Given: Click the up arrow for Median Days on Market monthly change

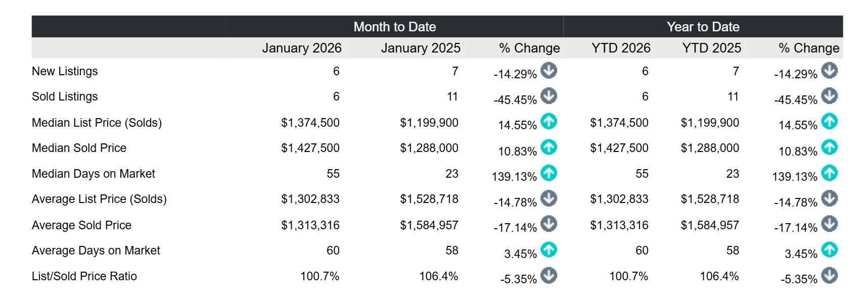Looking at the screenshot, I should 549,173.
